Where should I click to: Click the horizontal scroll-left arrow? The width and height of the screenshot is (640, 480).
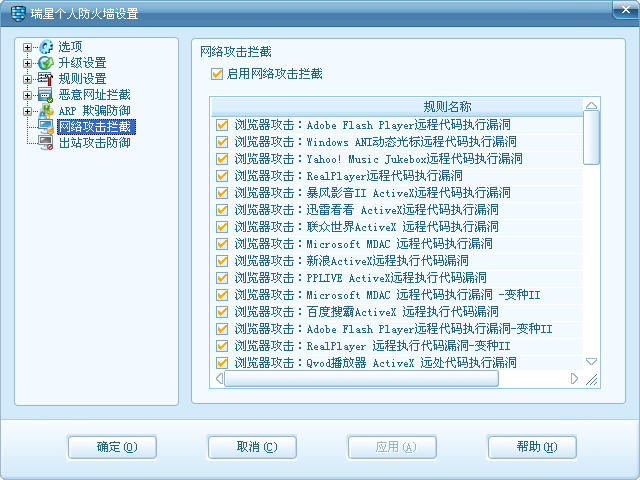click(x=219, y=378)
